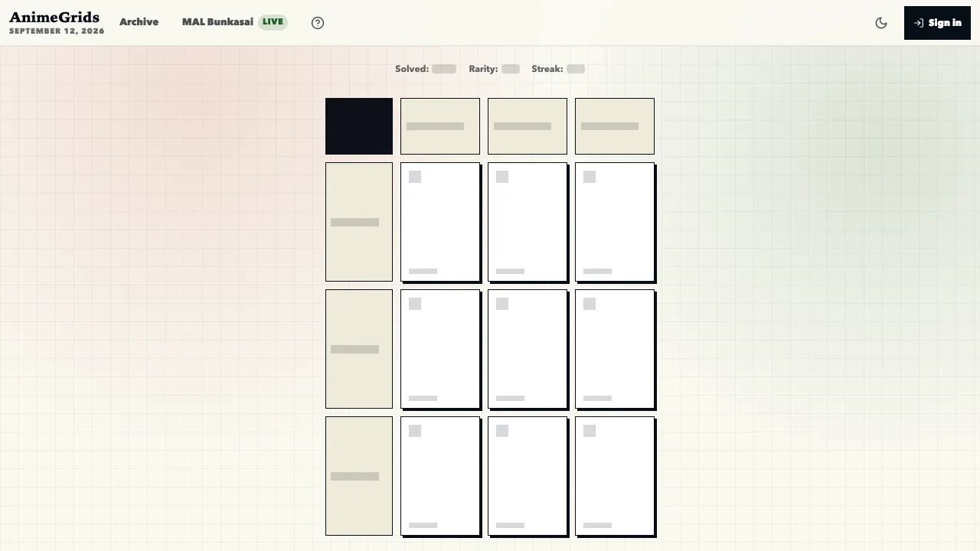Select the center cell of the answer grid

528,349
